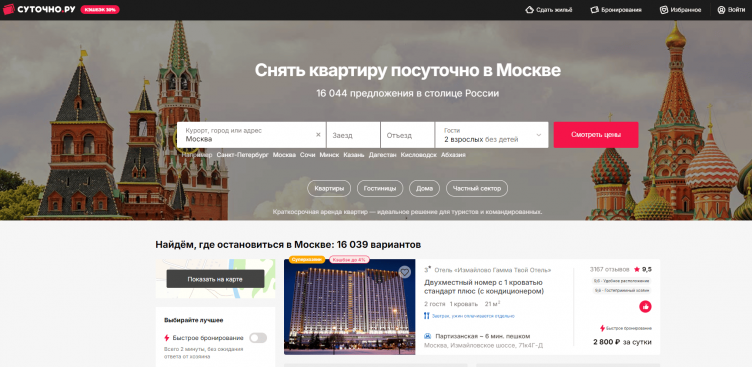Click the Удобное расположение rating tag

tap(622, 281)
